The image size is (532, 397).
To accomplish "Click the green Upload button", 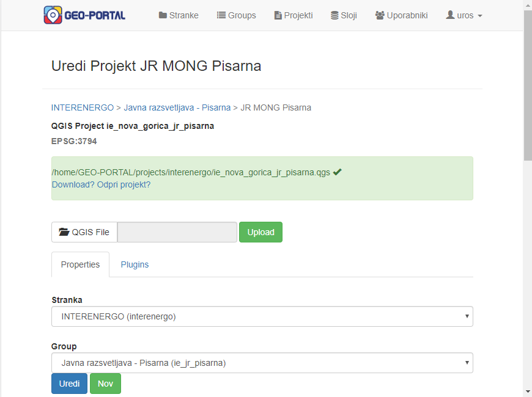I will pos(260,232).
